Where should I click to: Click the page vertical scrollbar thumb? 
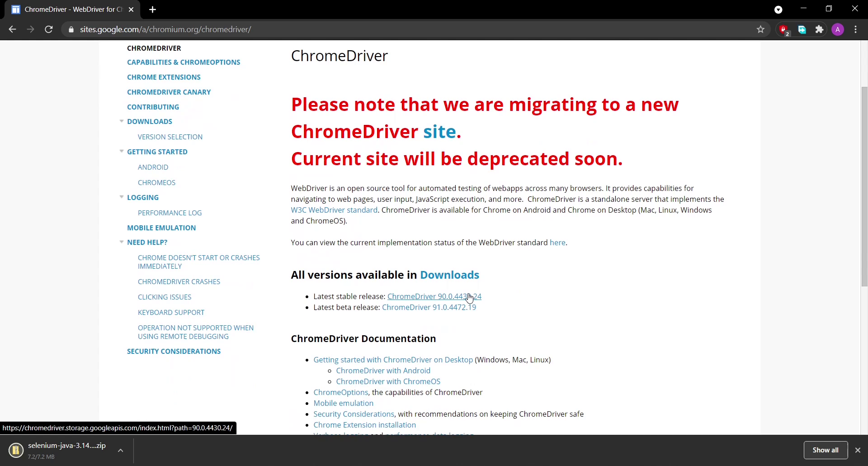coord(864,186)
